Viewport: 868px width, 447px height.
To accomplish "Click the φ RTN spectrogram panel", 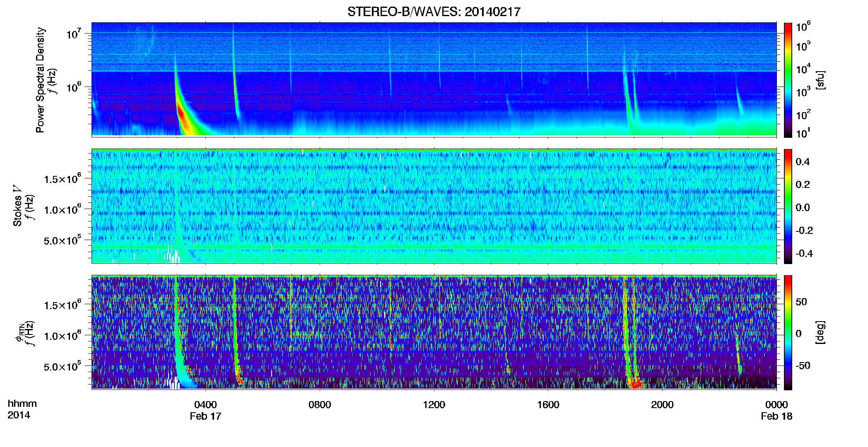I will [x=434, y=332].
